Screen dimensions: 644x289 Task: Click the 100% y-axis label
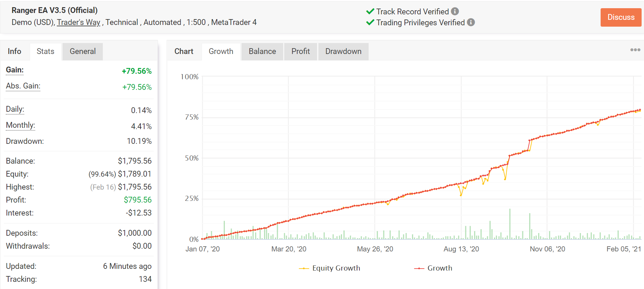(190, 77)
